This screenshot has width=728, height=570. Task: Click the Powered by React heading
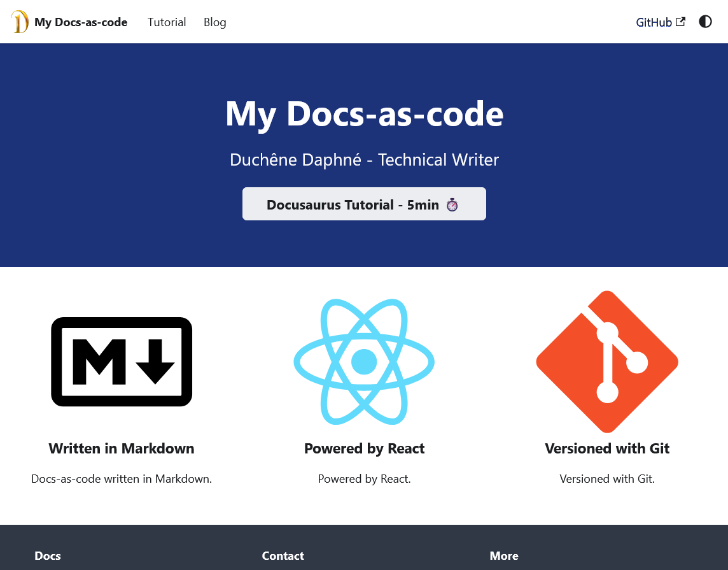[x=364, y=448]
